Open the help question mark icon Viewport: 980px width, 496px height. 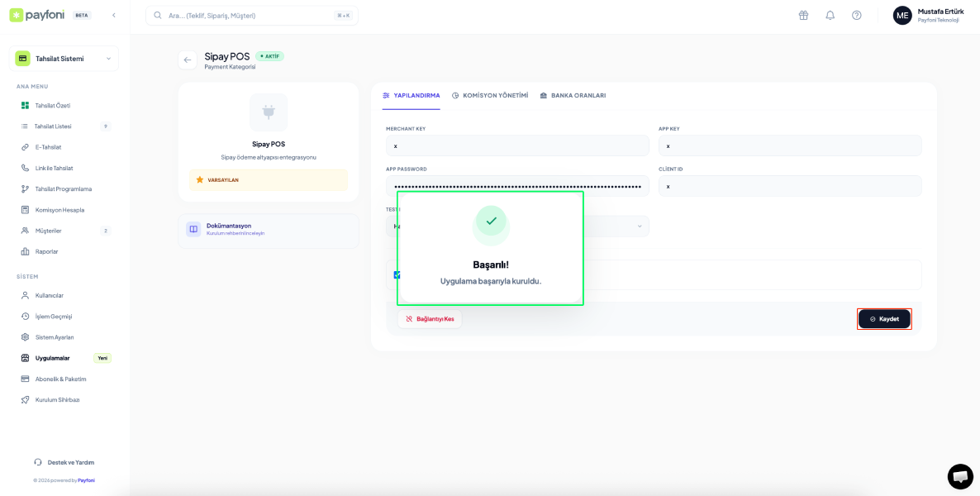pyautogui.click(x=856, y=15)
